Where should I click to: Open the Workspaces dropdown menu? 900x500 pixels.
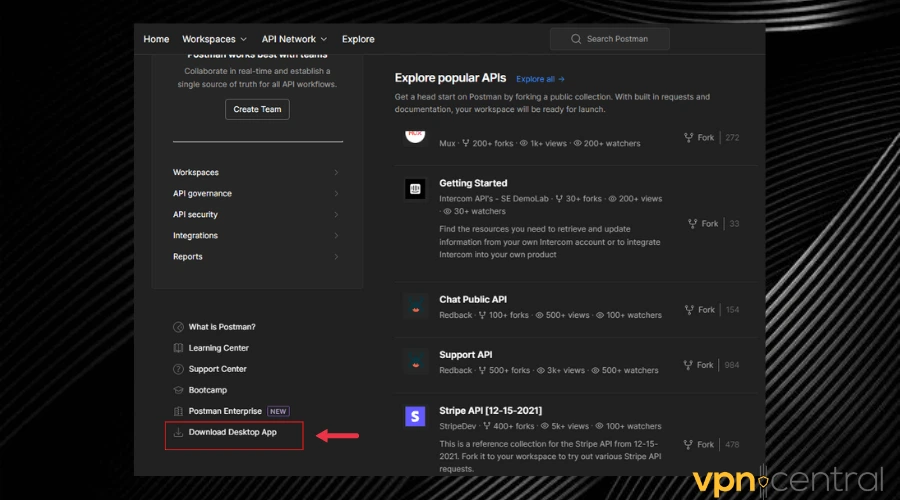click(x=214, y=39)
